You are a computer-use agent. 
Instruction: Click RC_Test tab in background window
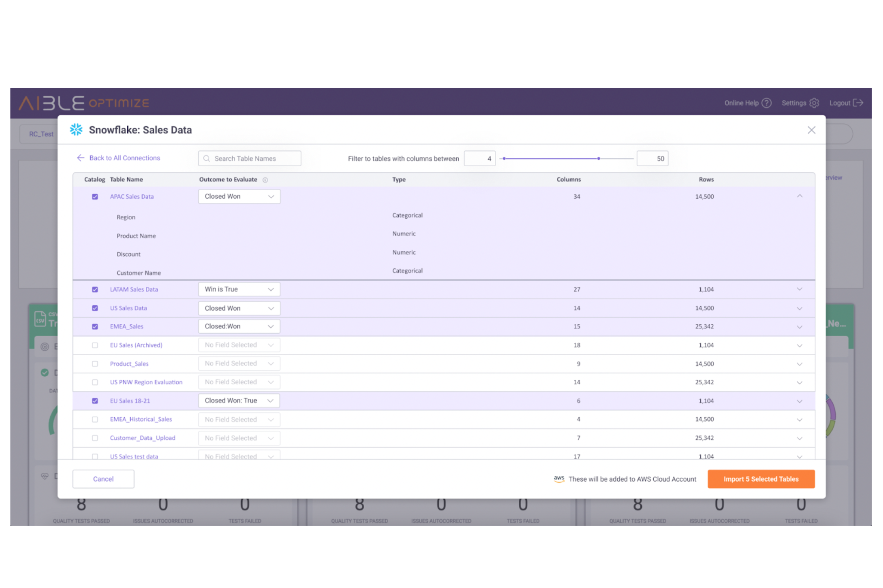click(x=41, y=134)
